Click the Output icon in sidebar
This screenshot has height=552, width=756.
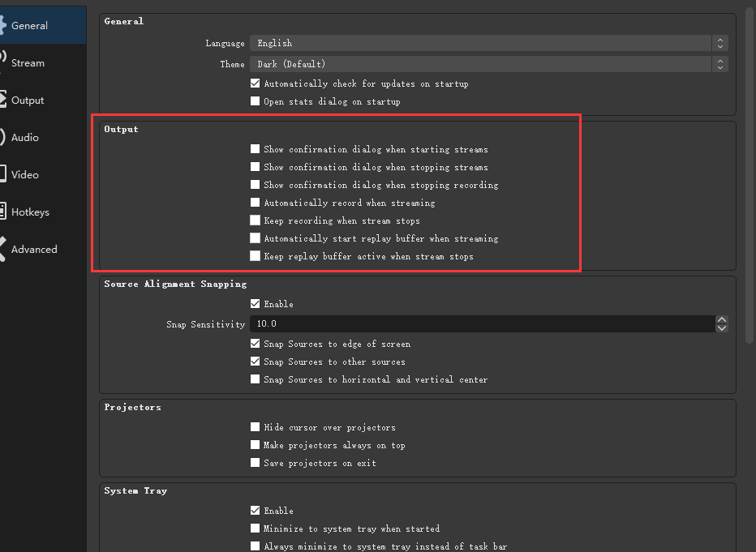point(2,100)
